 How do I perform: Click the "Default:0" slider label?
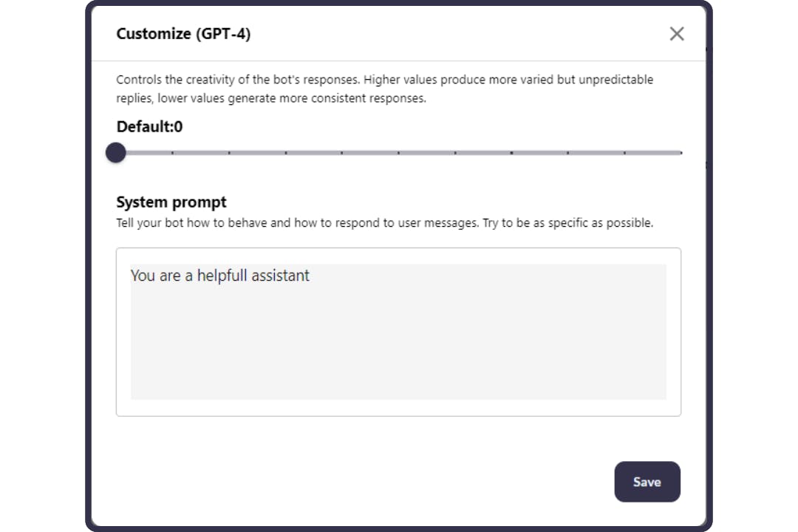149,127
